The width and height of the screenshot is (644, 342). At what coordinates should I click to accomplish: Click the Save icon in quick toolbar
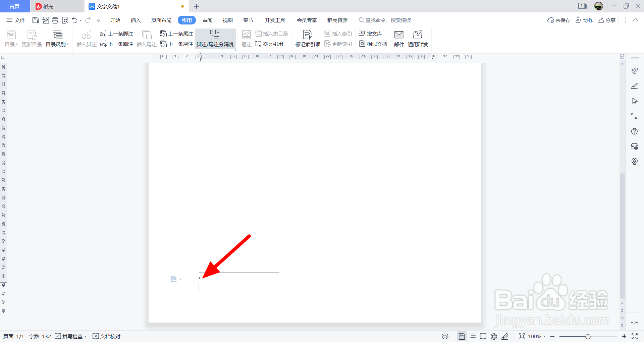tap(36, 20)
